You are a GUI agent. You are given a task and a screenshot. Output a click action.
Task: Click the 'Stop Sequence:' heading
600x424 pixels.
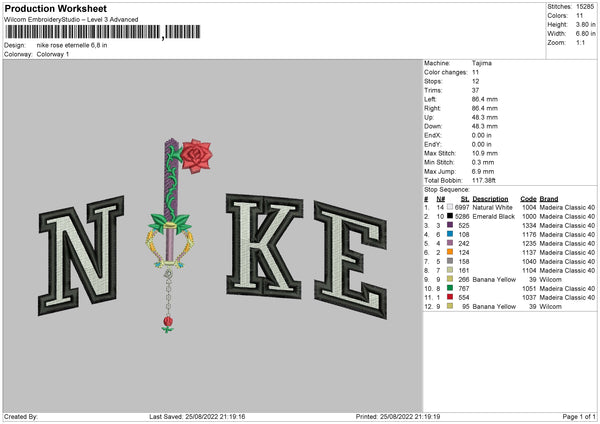[x=447, y=189]
